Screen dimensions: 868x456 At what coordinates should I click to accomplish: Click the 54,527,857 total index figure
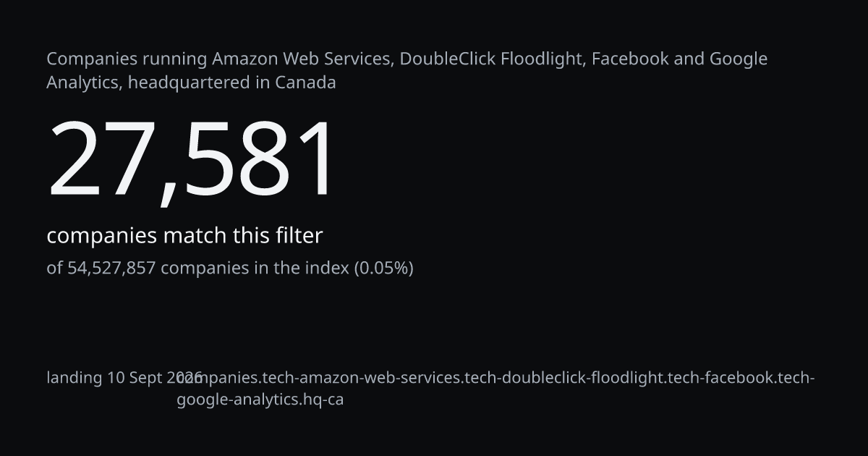(111, 269)
